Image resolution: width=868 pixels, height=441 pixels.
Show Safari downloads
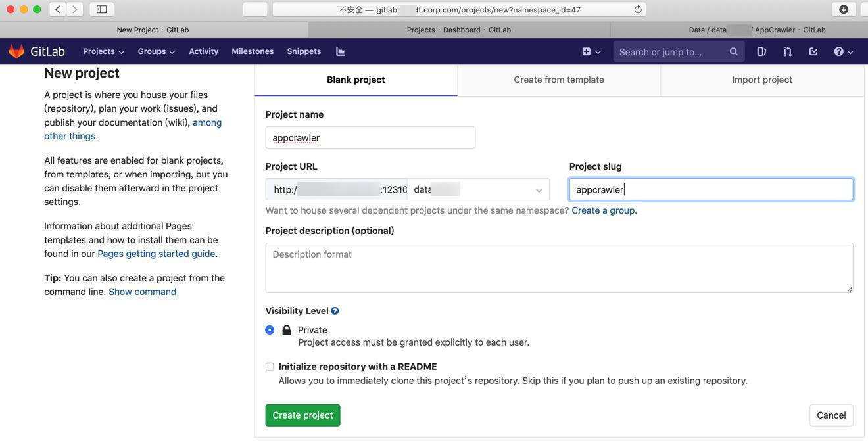point(844,9)
